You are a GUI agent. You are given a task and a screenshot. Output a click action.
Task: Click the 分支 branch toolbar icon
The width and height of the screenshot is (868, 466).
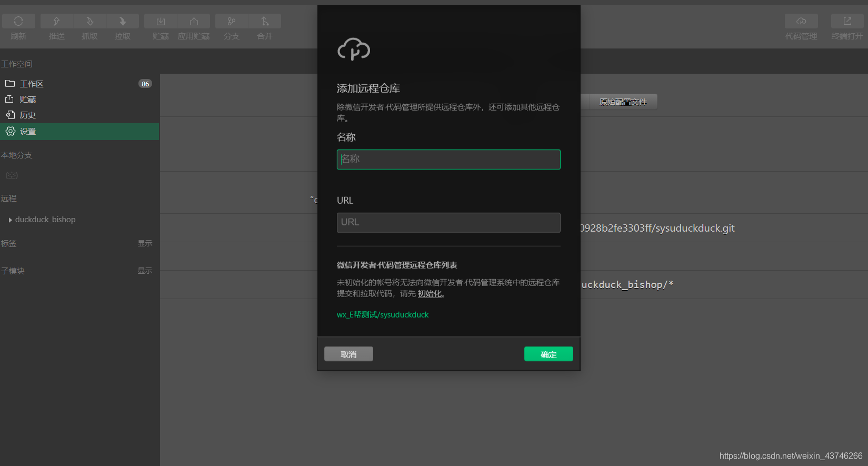(x=232, y=21)
